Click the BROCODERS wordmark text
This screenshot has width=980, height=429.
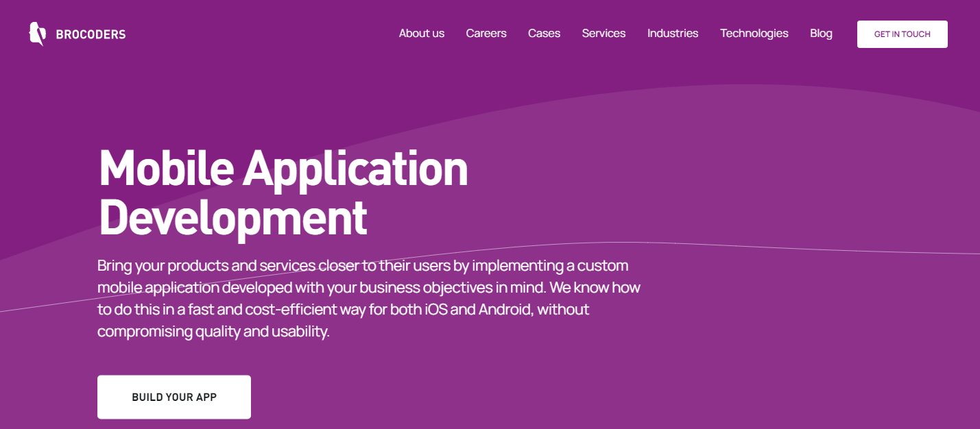pyautogui.click(x=91, y=34)
